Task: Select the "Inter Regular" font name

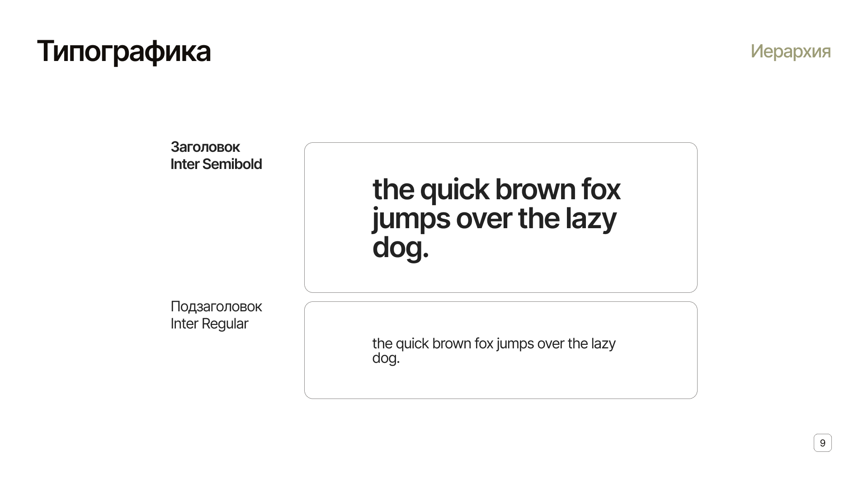Action: pyautogui.click(x=209, y=324)
